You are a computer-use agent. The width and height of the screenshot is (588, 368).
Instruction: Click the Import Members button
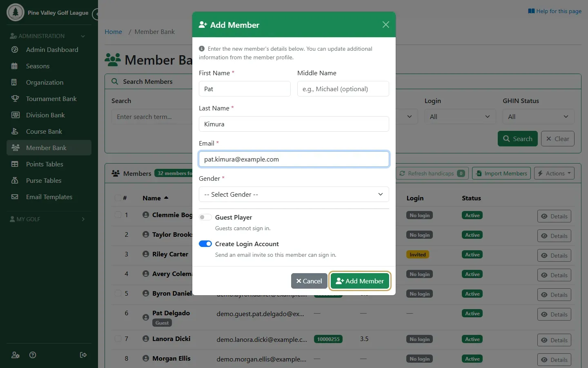point(501,173)
